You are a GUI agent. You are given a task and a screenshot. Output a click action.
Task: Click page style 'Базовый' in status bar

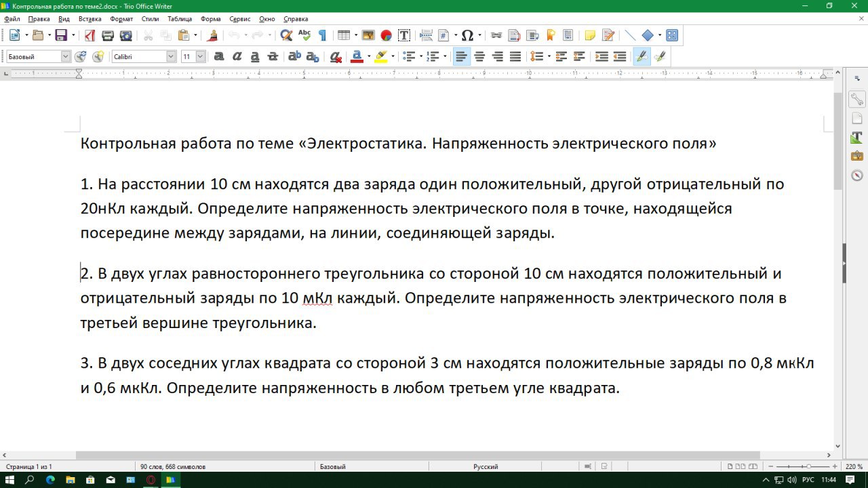pos(332,466)
